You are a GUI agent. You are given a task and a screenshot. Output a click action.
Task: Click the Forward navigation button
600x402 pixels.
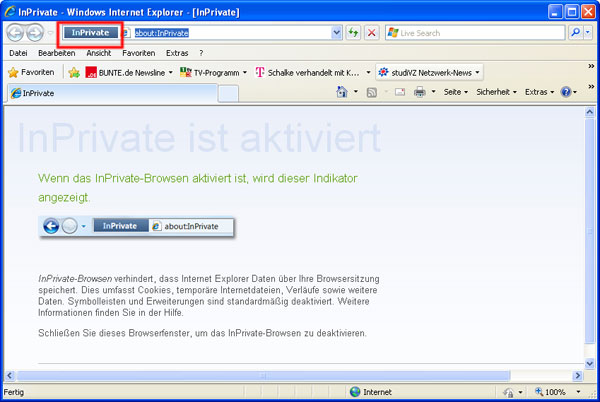coord(35,33)
